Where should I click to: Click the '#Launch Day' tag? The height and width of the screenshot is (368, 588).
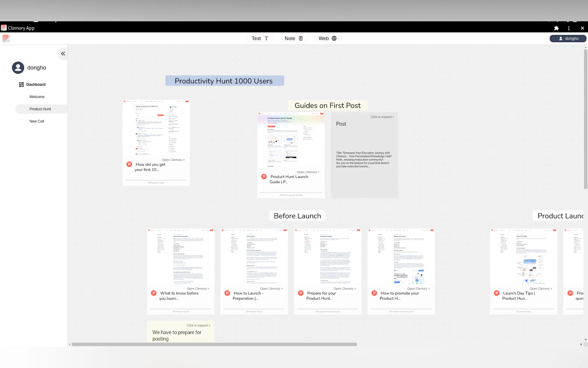[x=524, y=311]
